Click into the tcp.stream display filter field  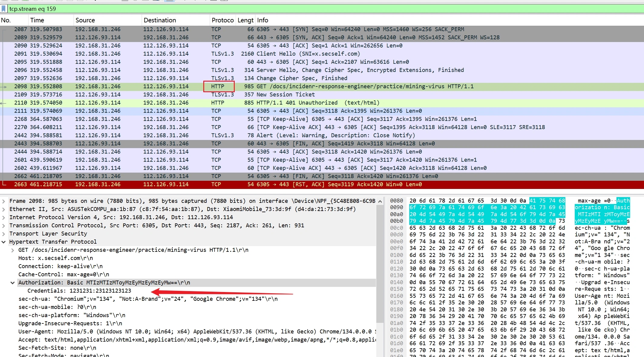pos(181,9)
